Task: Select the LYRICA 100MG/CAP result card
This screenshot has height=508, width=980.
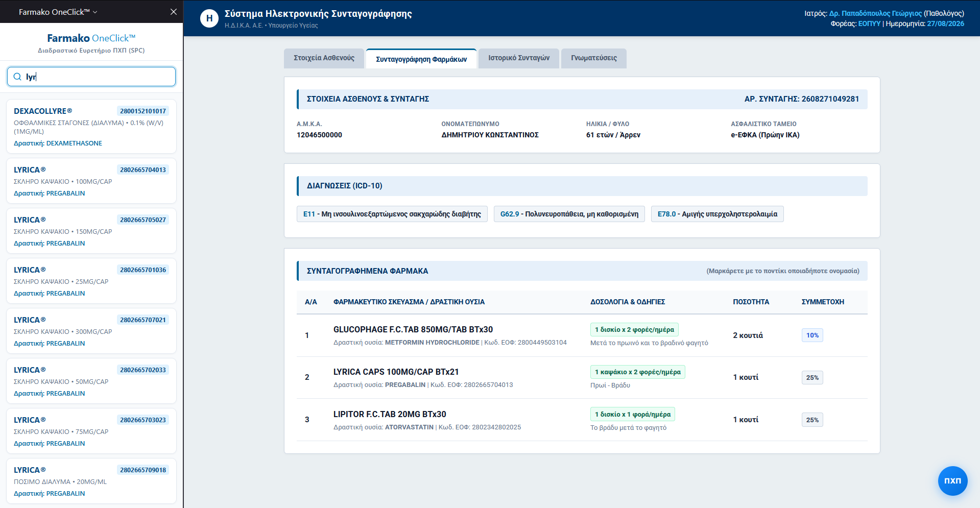Action: point(91,181)
